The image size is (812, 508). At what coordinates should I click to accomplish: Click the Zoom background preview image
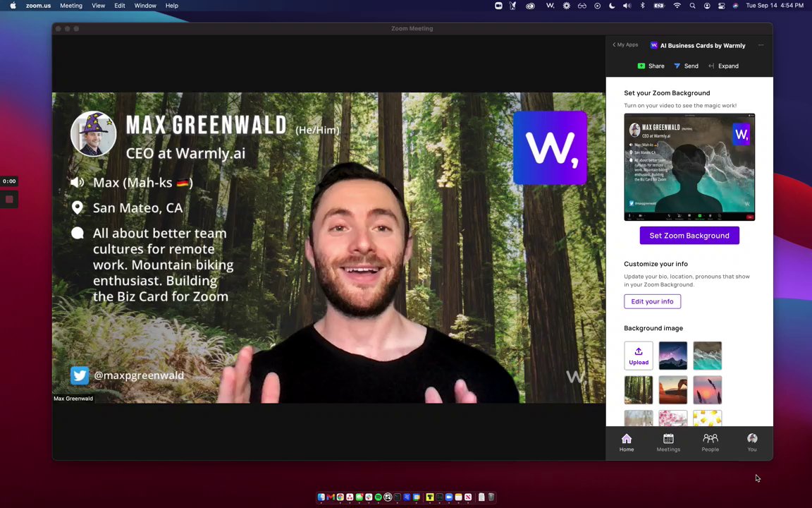(689, 167)
